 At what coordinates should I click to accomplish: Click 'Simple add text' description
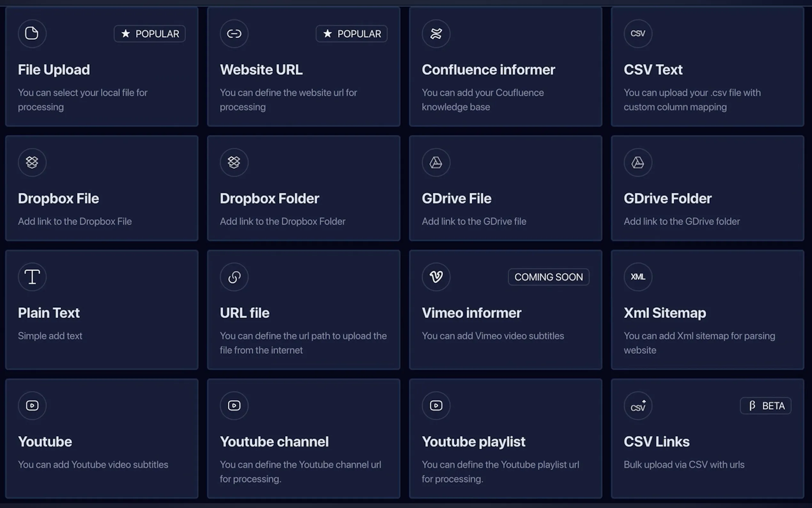coord(50,336)
